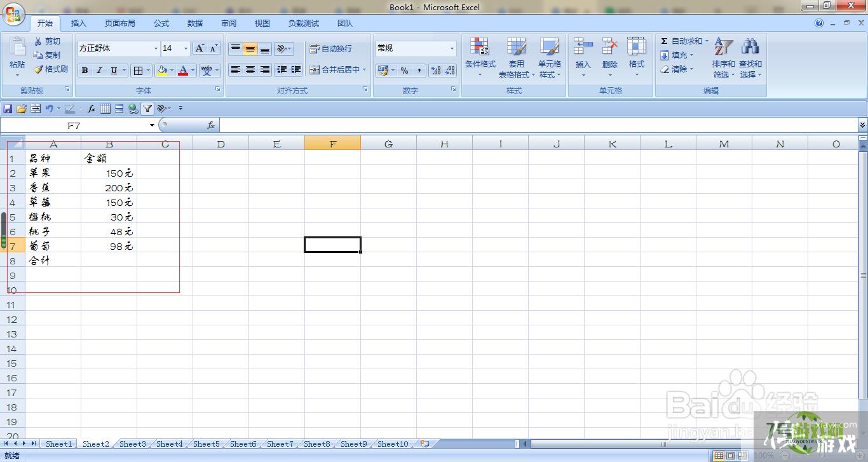Apply percent style format
This screenshot has width=868, height=462.
(404, 71)
